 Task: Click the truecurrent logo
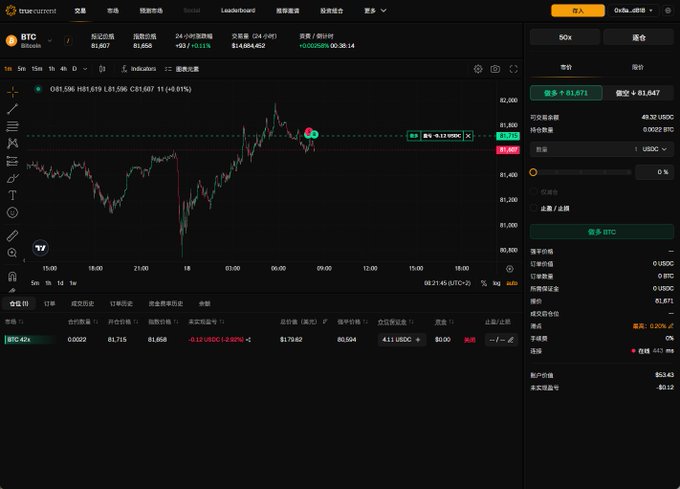31,10
